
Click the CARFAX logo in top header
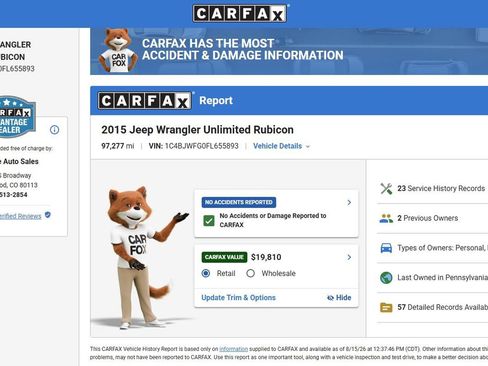pos(240,14)
